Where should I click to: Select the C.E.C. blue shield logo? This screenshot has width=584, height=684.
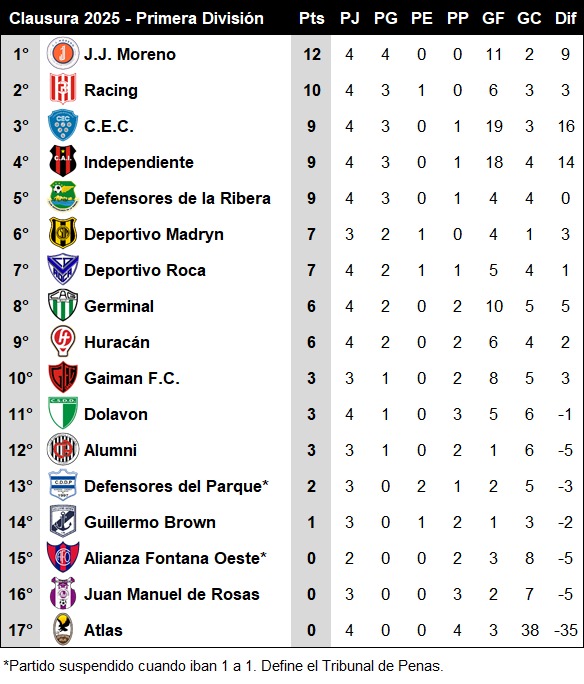63,126
